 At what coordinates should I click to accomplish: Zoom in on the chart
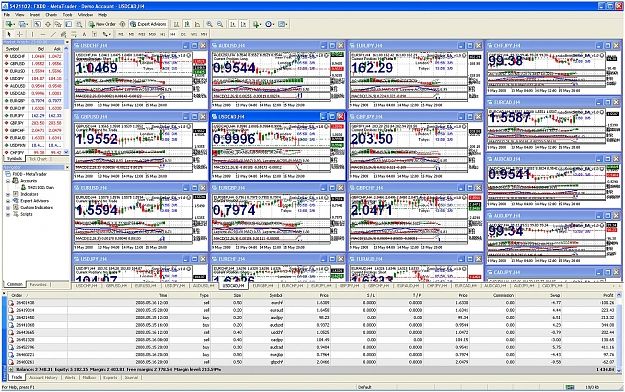209,24
